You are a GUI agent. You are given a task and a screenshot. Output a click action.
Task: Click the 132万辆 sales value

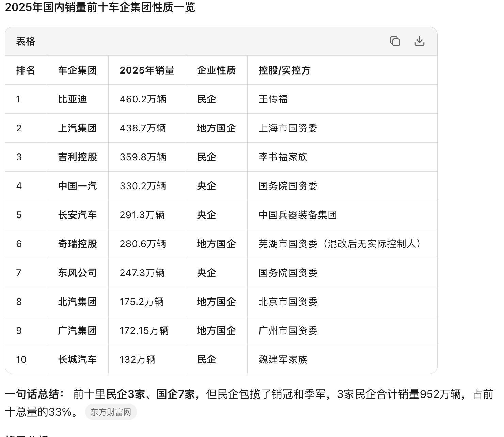(138, 359)
